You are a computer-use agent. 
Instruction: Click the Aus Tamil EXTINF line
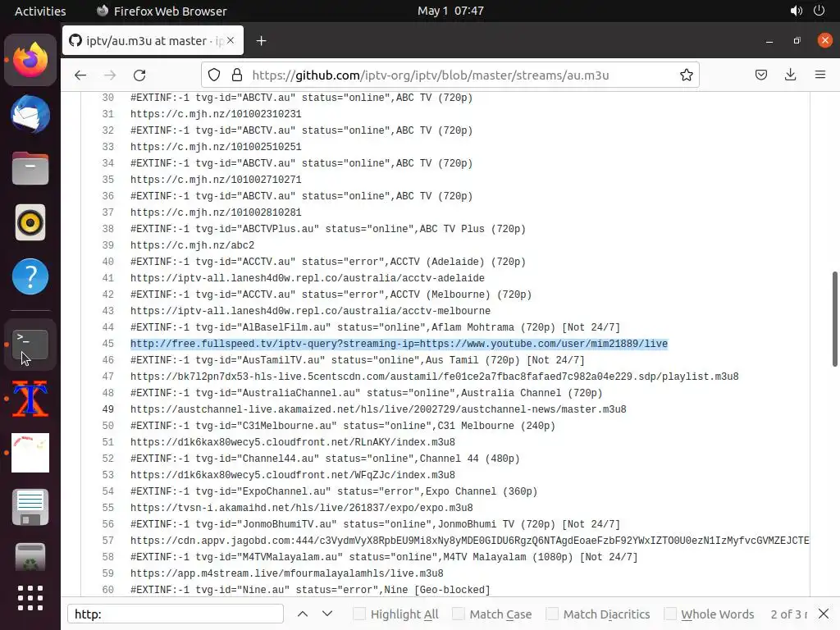tap(358, 360)
